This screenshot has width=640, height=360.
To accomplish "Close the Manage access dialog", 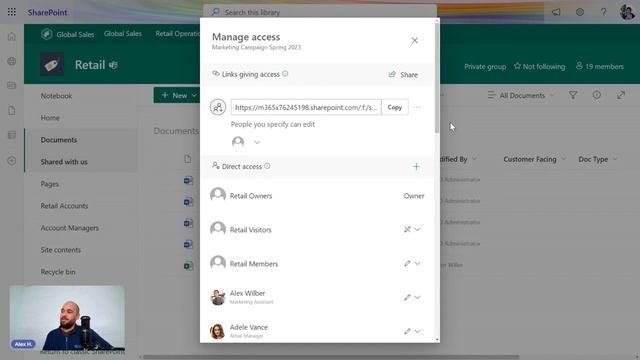I will click(x=414, y=40).
